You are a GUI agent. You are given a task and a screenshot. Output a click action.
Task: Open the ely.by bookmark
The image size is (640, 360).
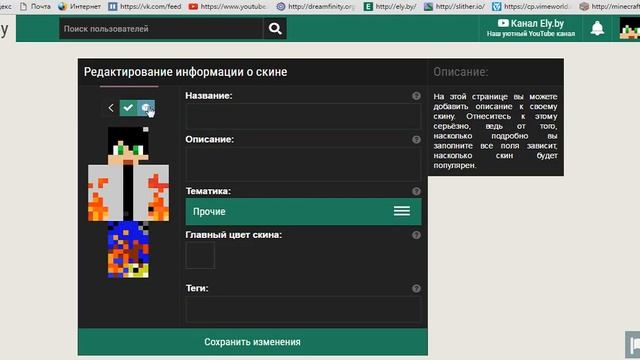390,6
